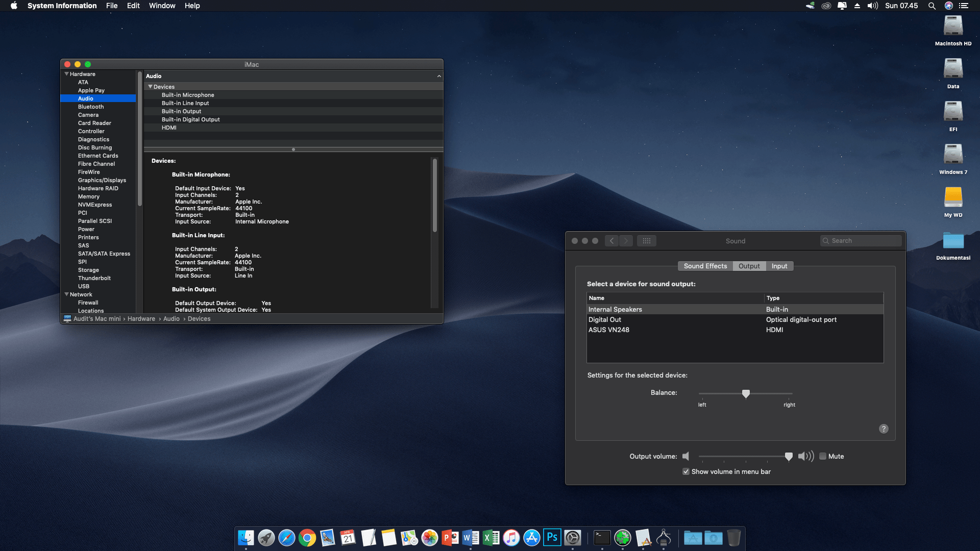Click the Audio column sort chevron

click(439, 76)
